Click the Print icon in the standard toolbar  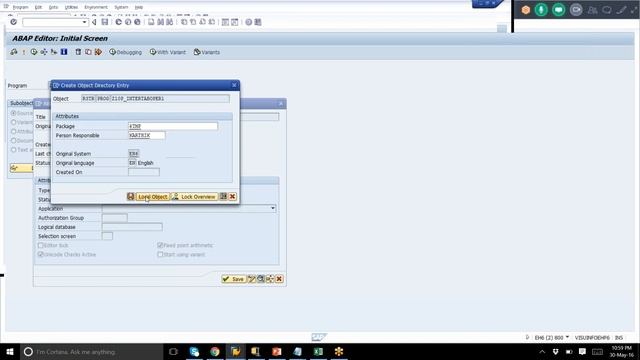click(x=151, y=22)
